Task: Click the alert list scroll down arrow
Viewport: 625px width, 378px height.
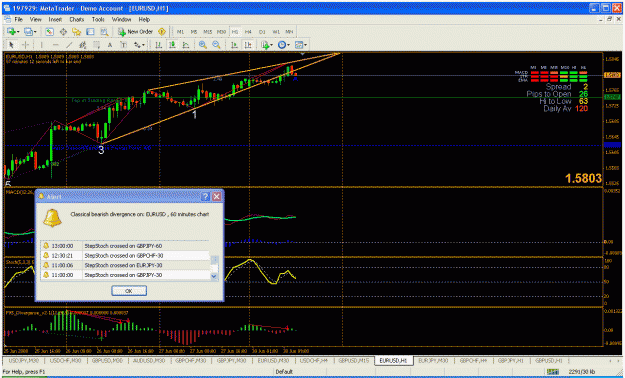Action: 214,276
